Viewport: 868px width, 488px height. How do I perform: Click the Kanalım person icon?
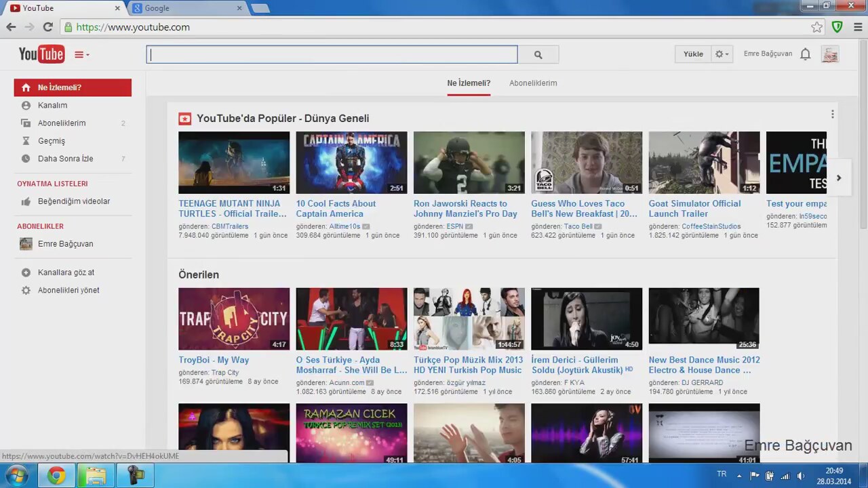[26, 105]
